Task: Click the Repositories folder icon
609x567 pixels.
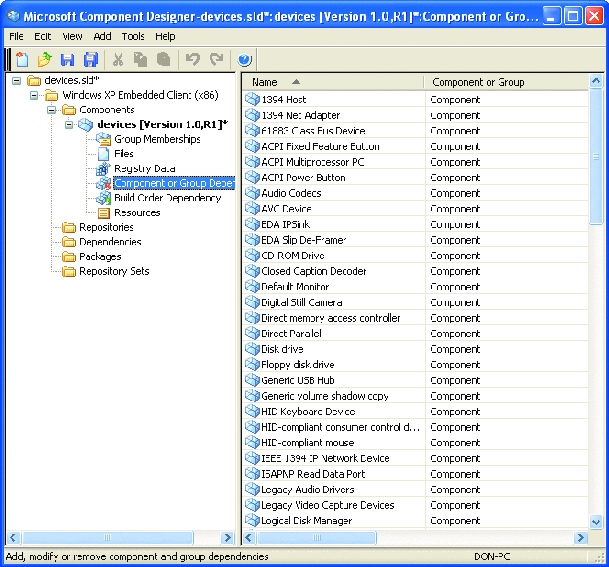Action: pyautogui.click(x=69, y=227)
